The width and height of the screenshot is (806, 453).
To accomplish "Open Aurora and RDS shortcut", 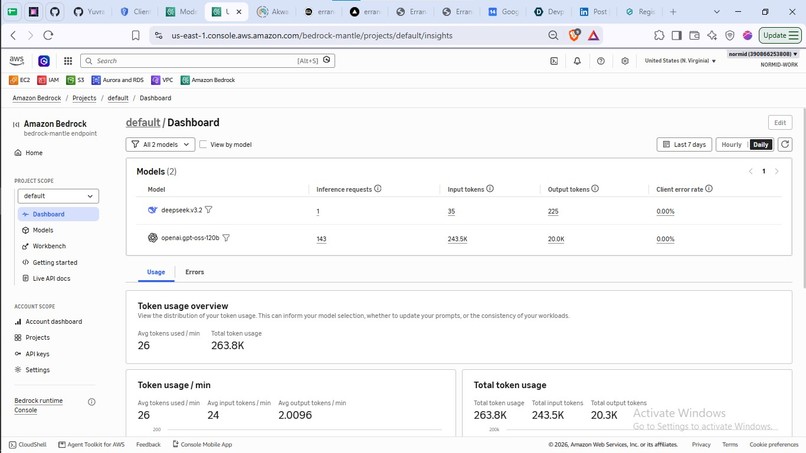I will (118, 80).
